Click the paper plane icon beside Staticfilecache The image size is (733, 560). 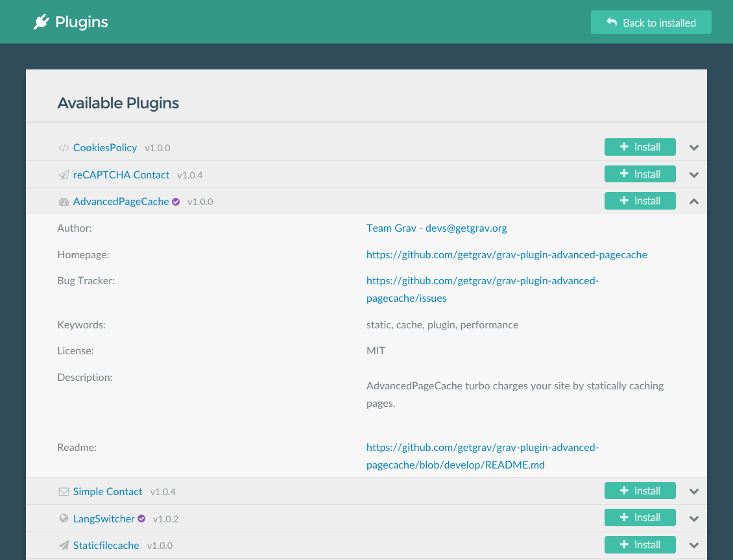click(x=64, y=545)
